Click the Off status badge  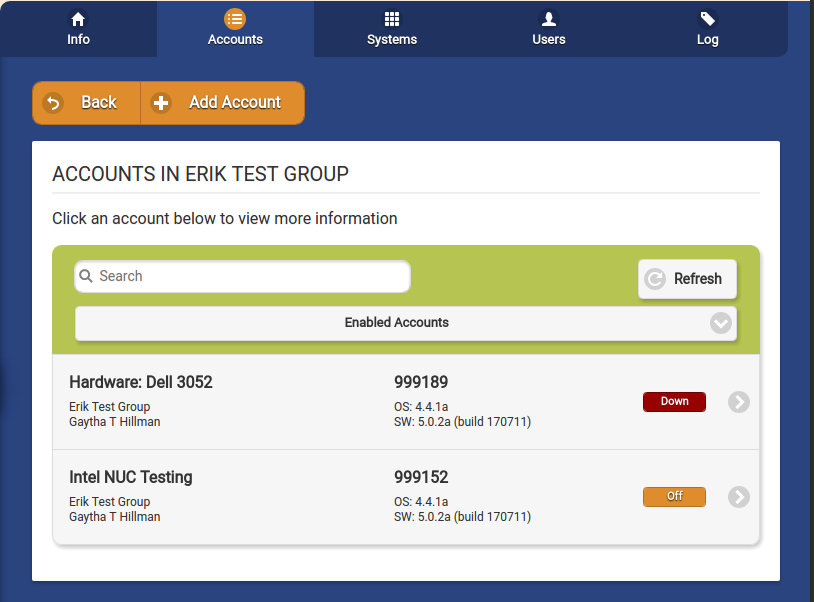coord(674,497)
